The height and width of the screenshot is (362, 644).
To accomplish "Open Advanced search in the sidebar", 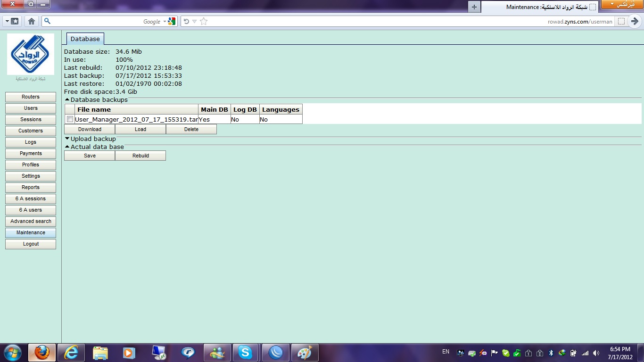I will click(31, 222).
